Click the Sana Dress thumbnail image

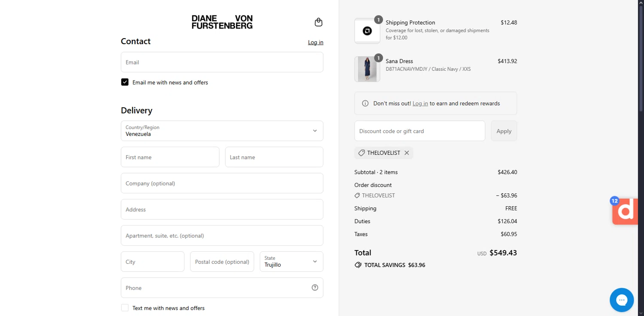click(x=367, y=69)
